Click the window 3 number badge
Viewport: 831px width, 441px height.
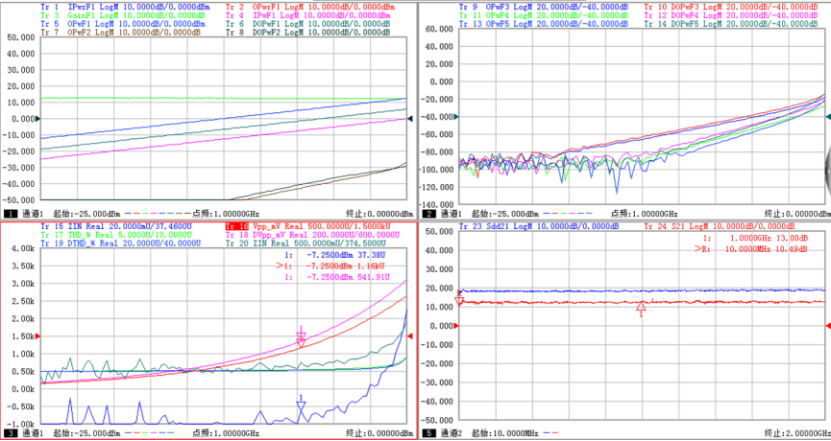(9, 433)
